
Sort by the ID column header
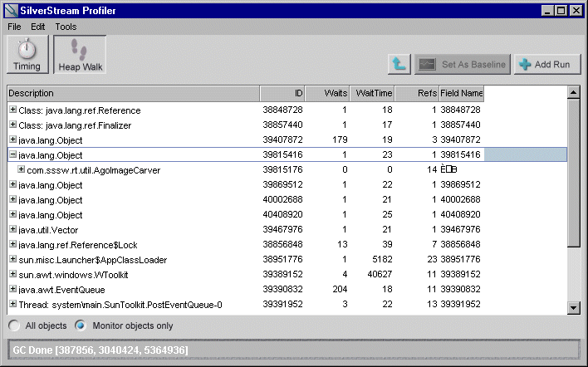[x=282, y=93]
